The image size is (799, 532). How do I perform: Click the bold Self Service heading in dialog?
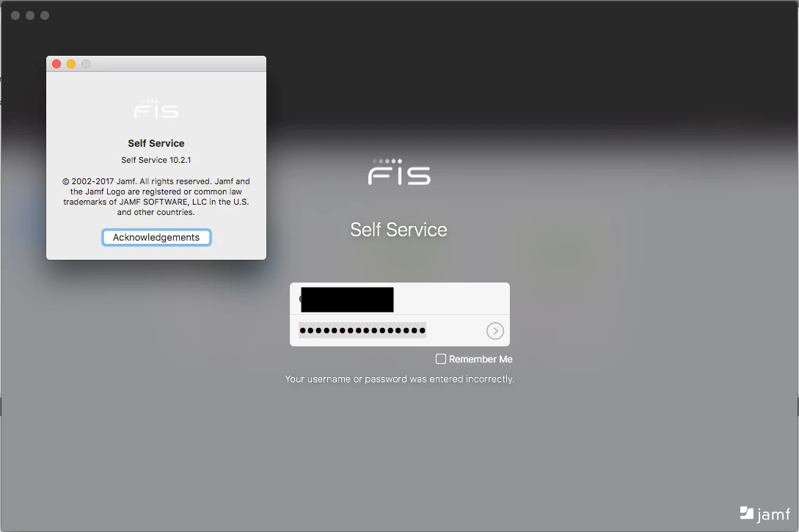click(156, 143)
